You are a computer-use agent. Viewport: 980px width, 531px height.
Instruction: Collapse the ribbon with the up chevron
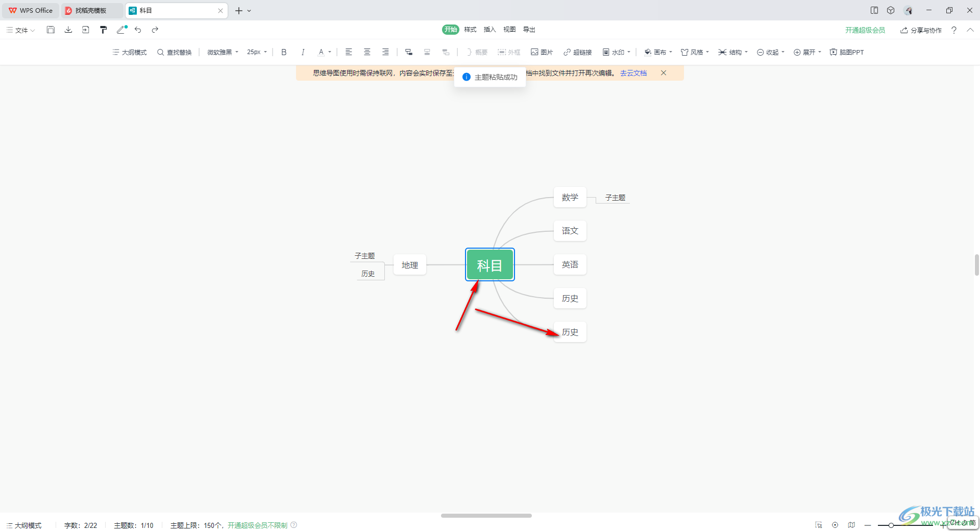[x=970, y=30]
